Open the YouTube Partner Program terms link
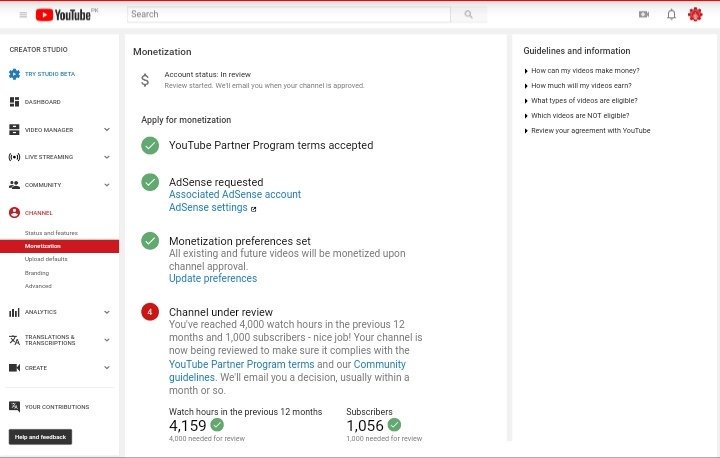This screenshot has width=720, height=458. [x=242, y=364]
